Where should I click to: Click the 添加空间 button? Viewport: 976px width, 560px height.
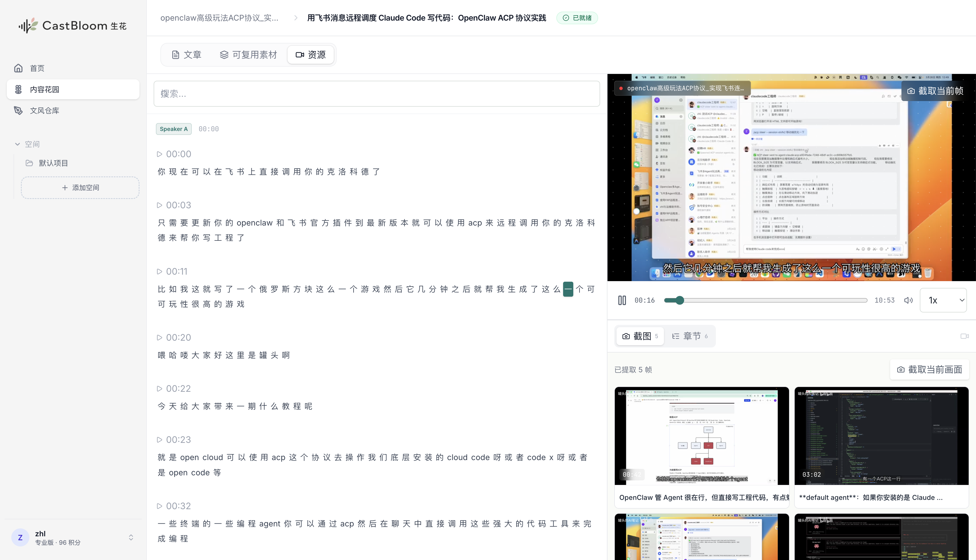tap(80, 187)
